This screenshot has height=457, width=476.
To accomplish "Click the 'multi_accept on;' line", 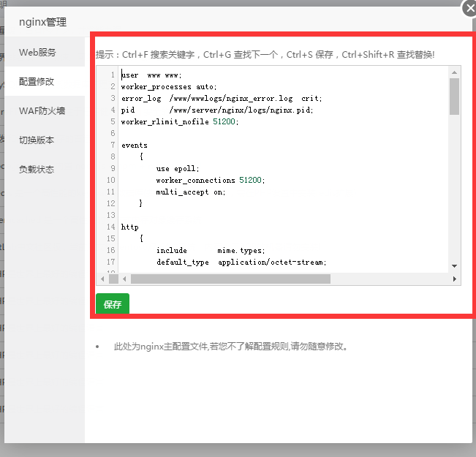I will tap(191, 192).
